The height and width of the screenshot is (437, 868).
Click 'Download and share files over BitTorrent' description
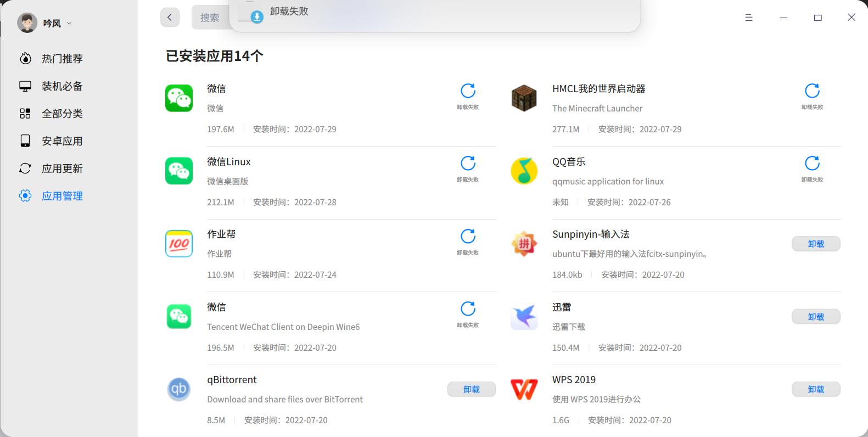(285, 400)
